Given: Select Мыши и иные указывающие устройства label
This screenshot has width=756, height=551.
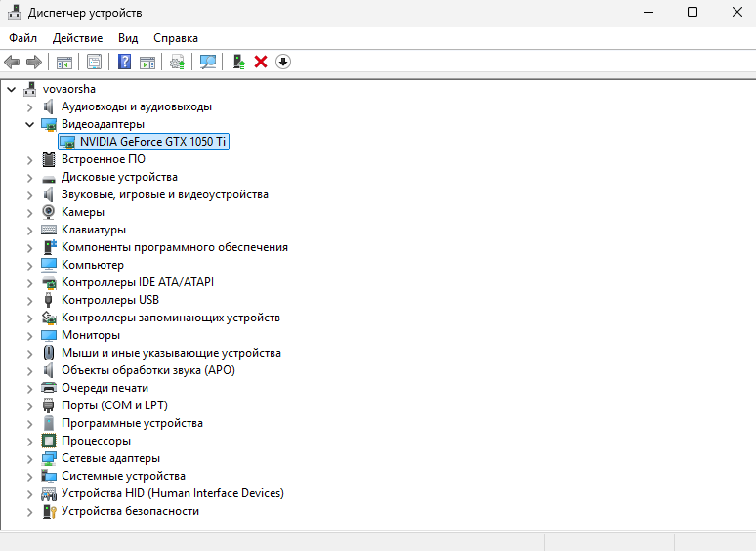Looking at the screenshot, I should pos(171,353).
